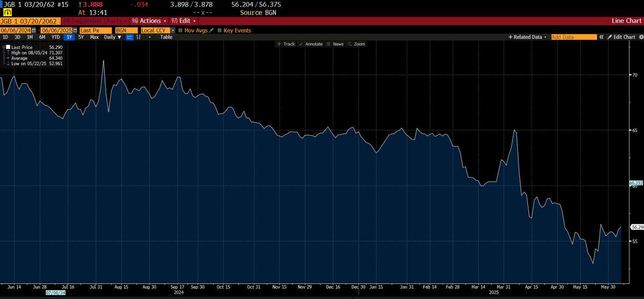644x299 pixels.
Task: Switch to Table view
Action: click(166, 37)
